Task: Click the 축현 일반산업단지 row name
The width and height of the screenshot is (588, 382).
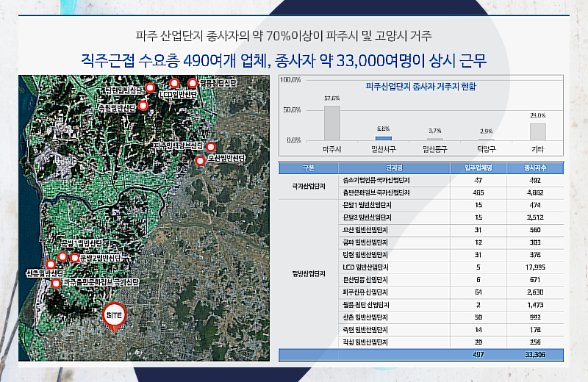Action: click(x=365, y=330)
